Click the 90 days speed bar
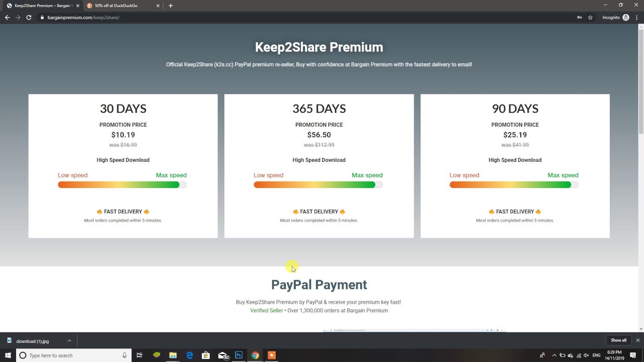Image resolution: width=644 pixels, height=362 pixels. pyautogui.click(x=514, y=185)
